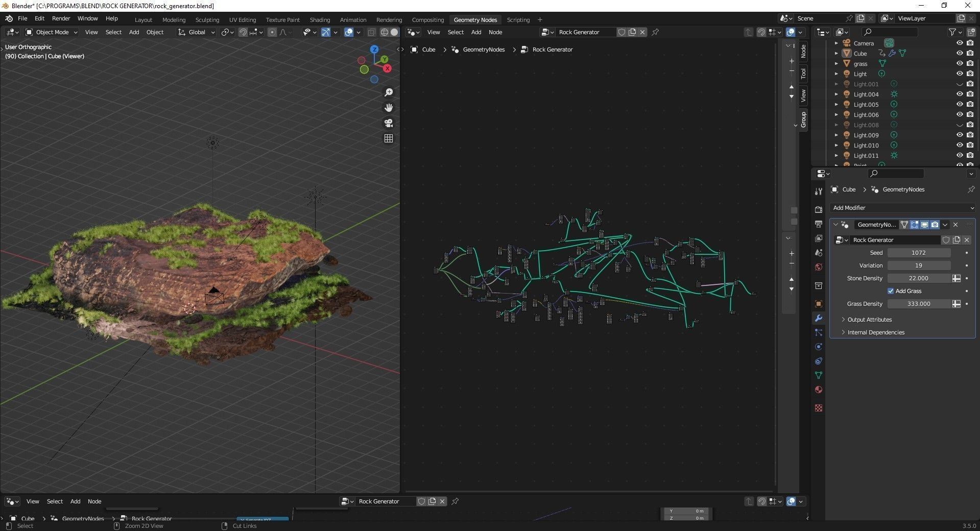The height and width of the screenshot is (531, 980).
Task: Open Modifier properties wrench tab
Action: [819, 318]
